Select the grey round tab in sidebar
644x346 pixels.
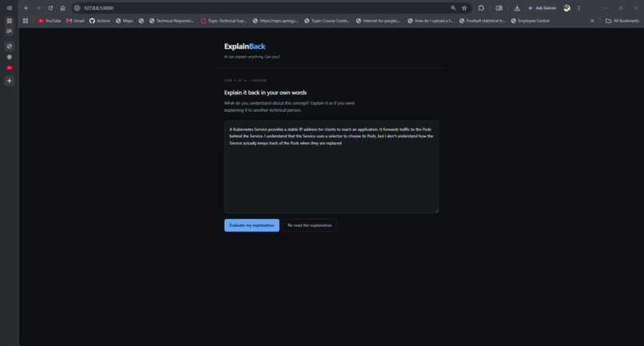click(x=9, y=57)
